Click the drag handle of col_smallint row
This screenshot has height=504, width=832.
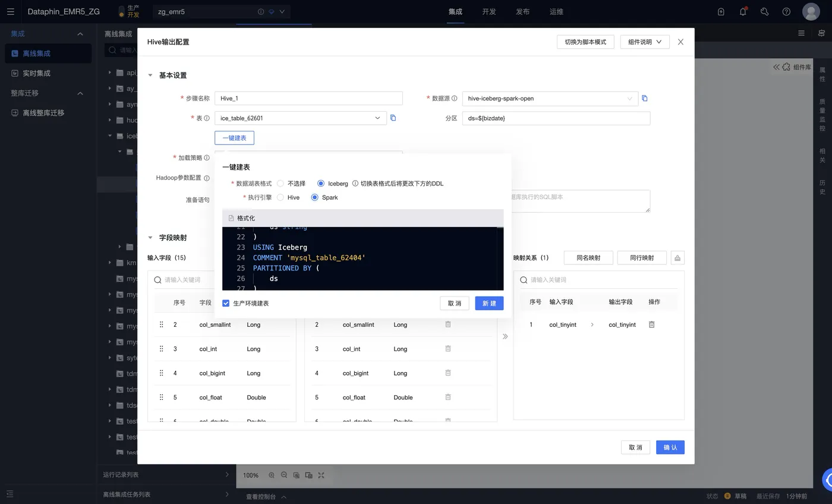point(161,325)
